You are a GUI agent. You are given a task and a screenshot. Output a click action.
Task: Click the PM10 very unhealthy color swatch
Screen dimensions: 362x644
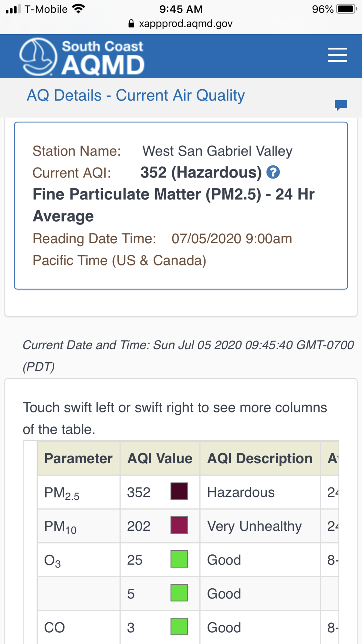point(179,525)
